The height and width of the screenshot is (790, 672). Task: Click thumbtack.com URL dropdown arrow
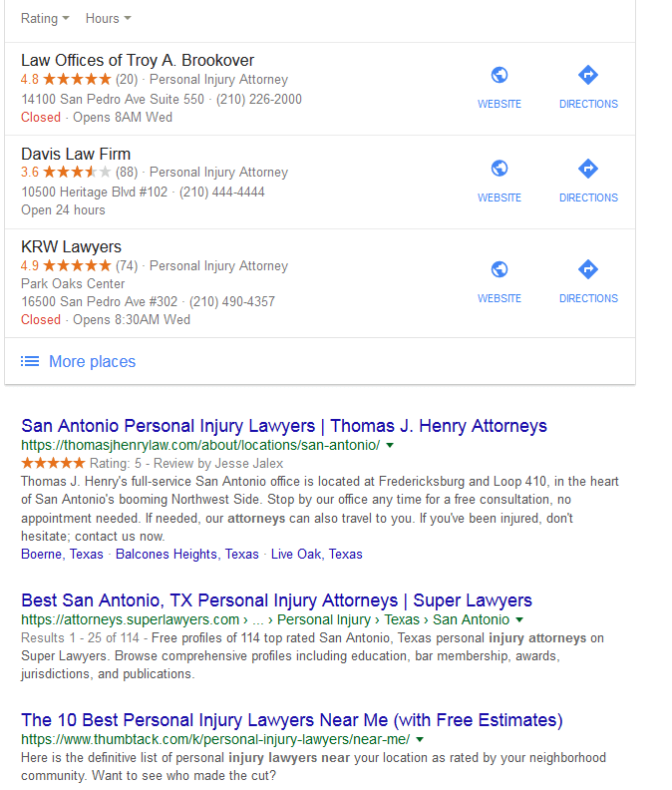(420, 739)
